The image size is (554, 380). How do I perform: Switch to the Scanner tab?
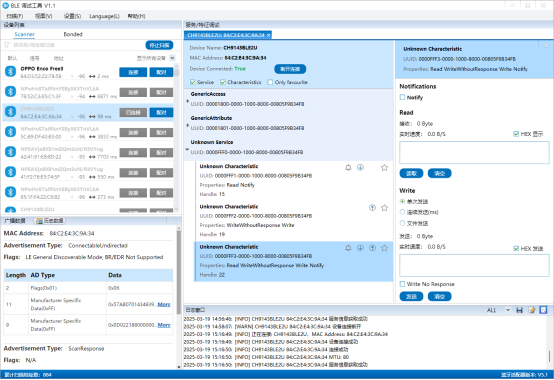tap(24, 34)
